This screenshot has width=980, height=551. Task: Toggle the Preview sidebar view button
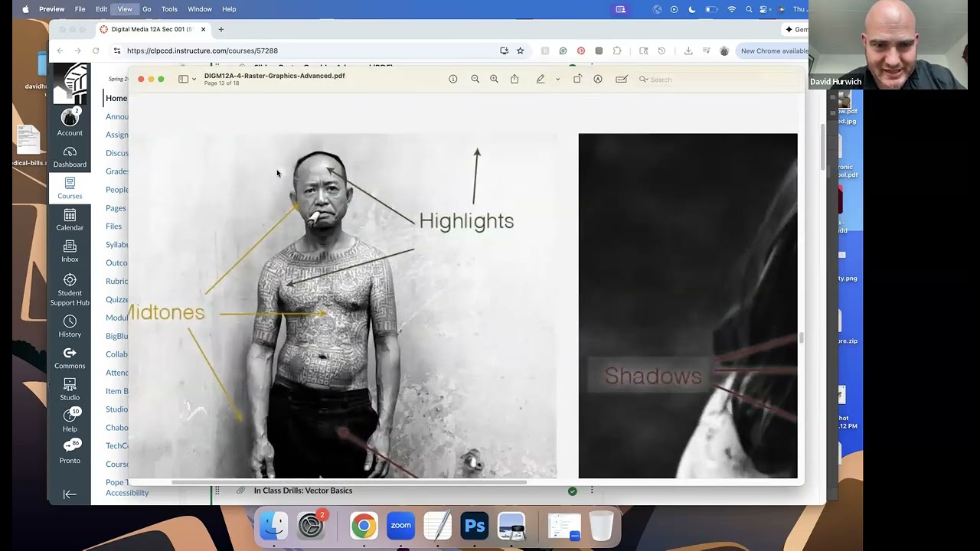pyautogui.click(x=183, y=79)
